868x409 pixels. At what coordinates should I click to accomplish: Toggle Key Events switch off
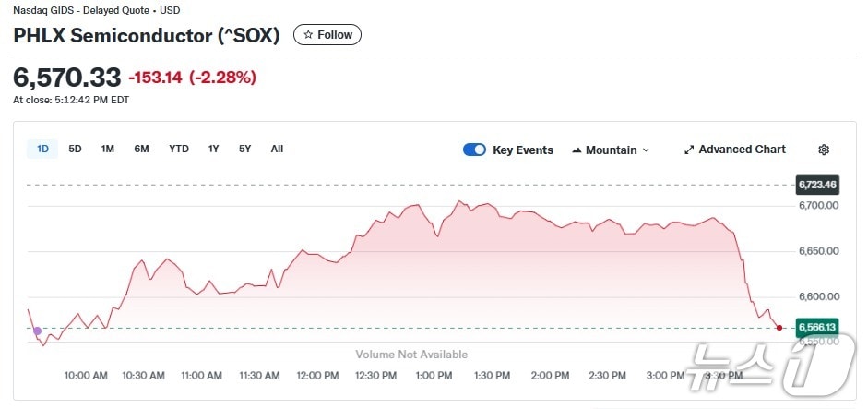(x=474, y=150)
